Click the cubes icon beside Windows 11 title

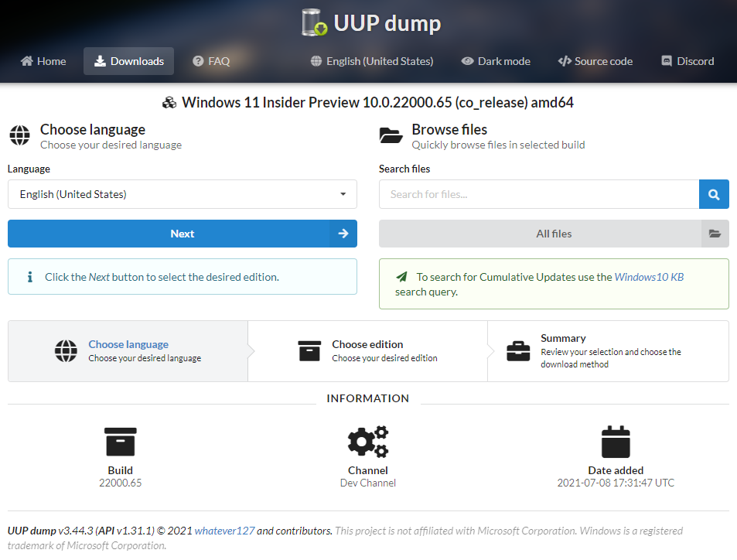pos(169,103)
